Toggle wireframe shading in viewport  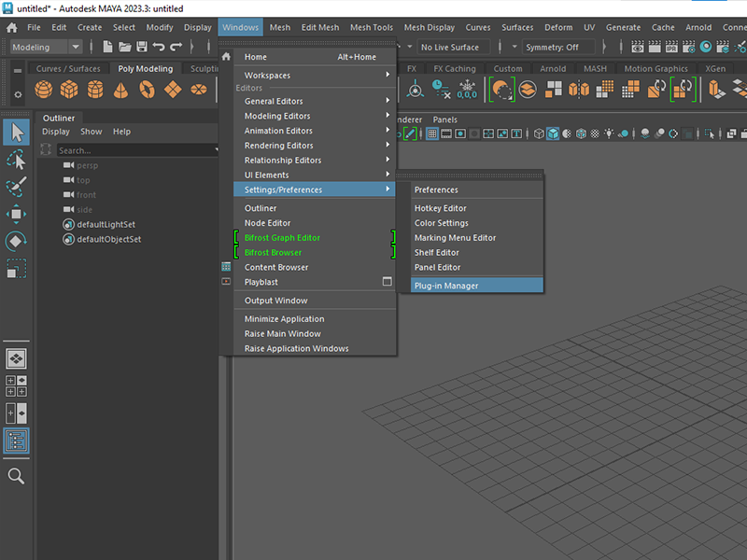[539, 133]
